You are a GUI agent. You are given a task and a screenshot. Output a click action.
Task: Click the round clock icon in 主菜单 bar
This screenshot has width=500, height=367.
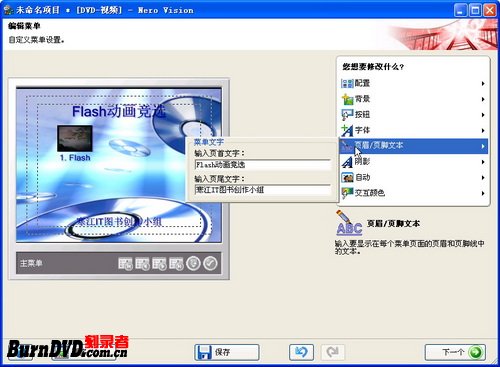pyautogui.click(x=193, y=263)
